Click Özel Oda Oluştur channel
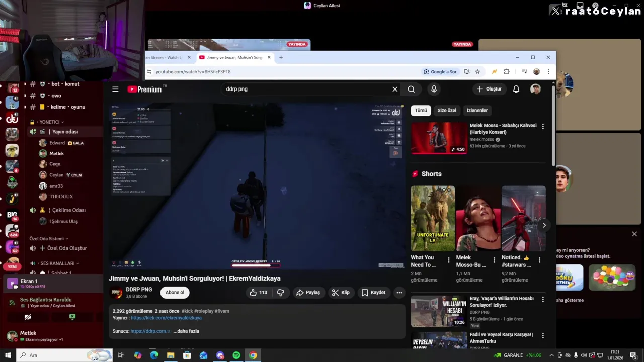 point(67,248)
